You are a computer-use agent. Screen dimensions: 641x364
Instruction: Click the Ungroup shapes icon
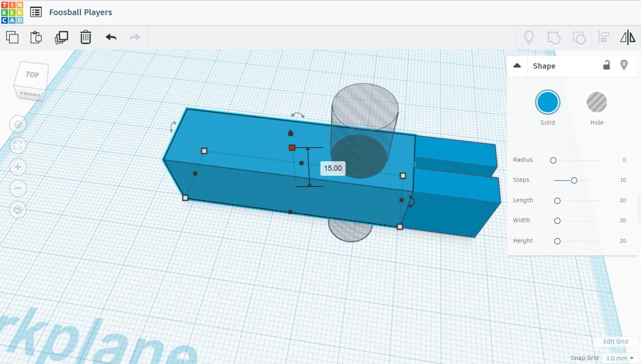(579, 38)
